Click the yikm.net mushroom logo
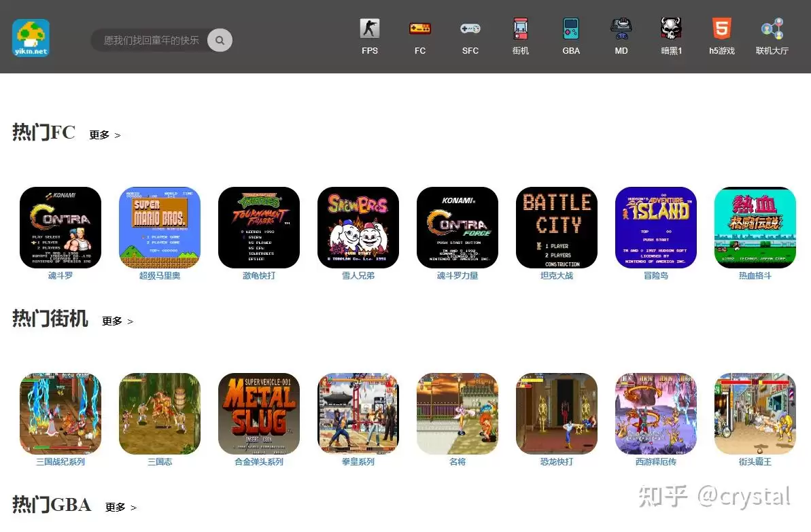 [31, 38]
